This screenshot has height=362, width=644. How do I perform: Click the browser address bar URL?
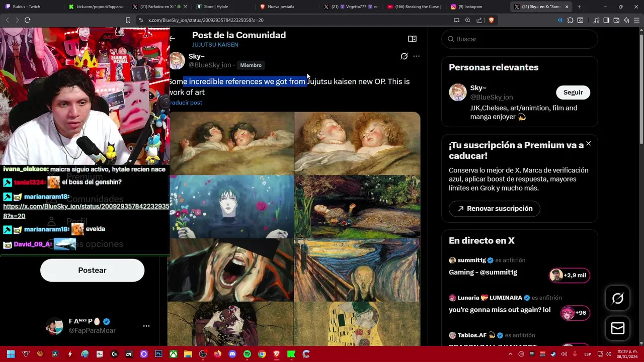point(206,20)
